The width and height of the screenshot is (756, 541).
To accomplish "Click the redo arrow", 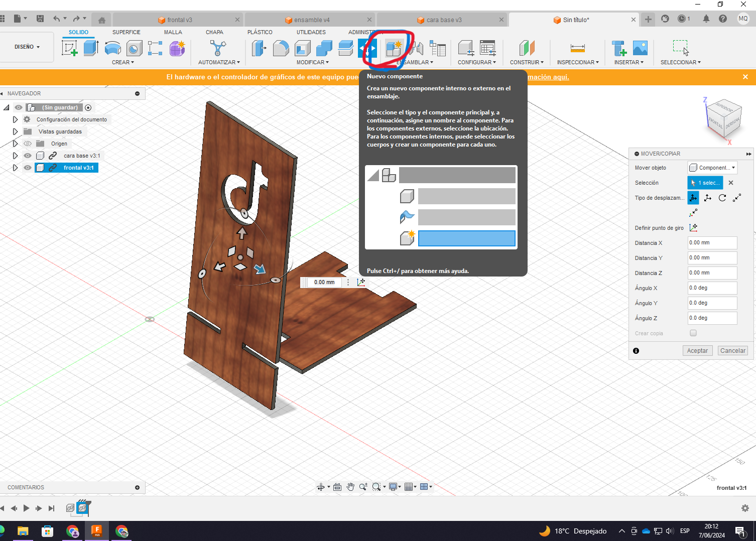I will pyautogui.click(x=76, y=19).
